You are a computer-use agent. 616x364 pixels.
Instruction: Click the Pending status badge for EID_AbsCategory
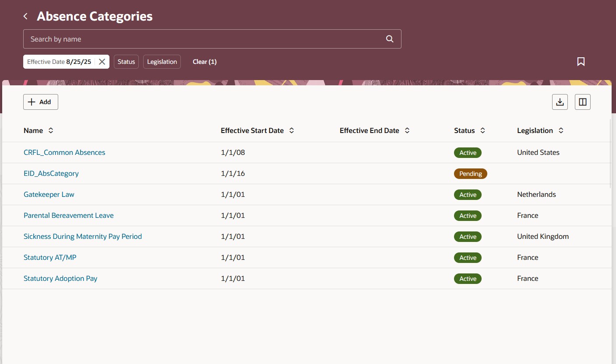point(470,173)
